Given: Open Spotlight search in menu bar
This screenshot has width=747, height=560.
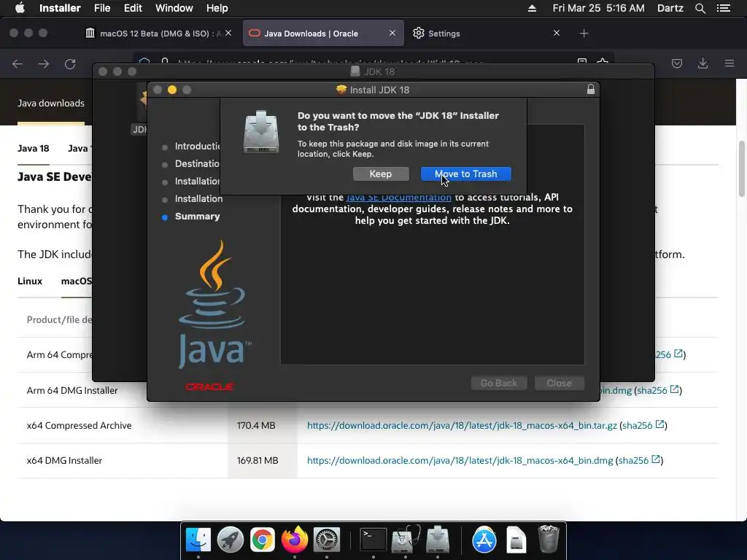Looking at the screenshot, I should 700,8.
